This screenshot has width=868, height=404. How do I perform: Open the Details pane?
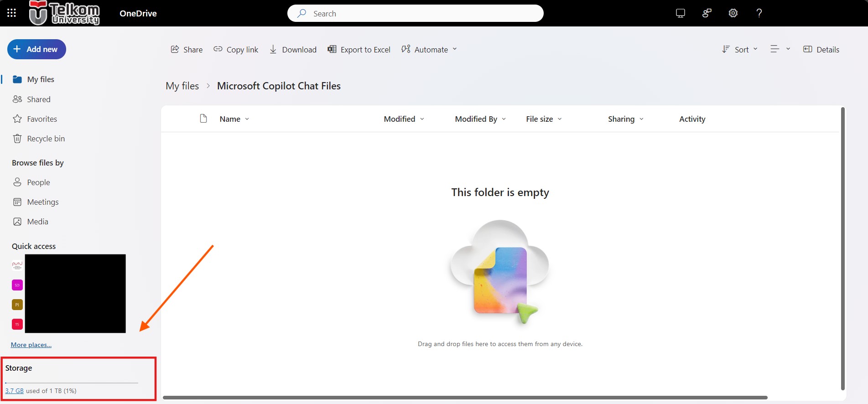click(x=821, y=50)
